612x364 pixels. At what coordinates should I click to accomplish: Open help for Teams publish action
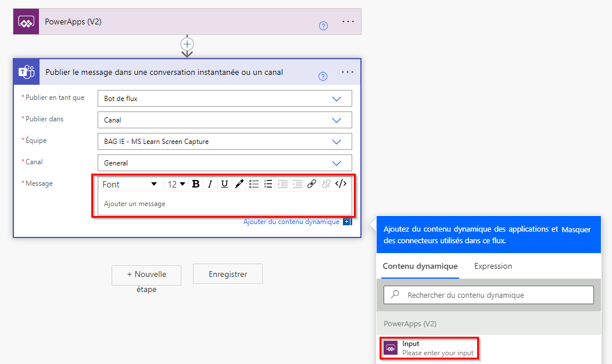(323, 77)
